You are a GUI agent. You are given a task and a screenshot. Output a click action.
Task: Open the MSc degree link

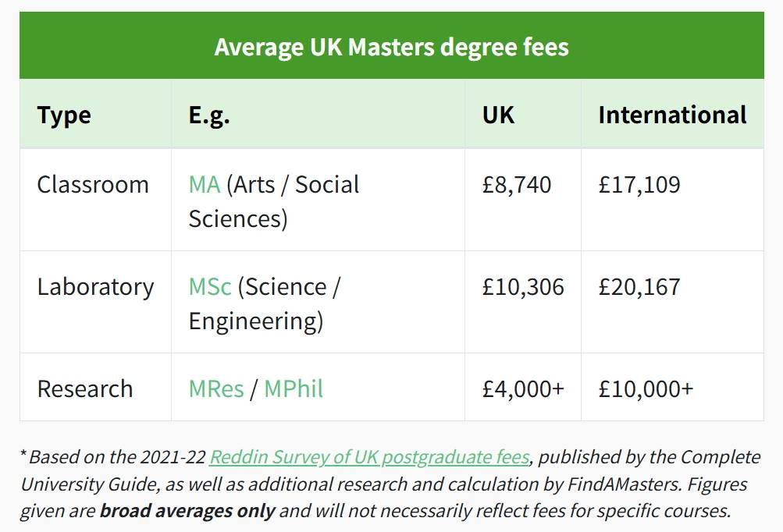tap(210, 287)
